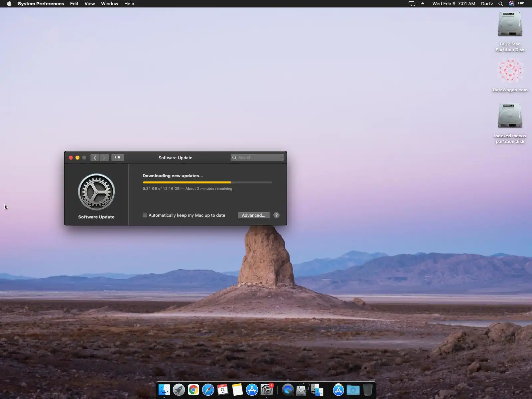The image size is (532, 399).
Task: Open the System Preferences menu
Action: (x=41, y=4)
